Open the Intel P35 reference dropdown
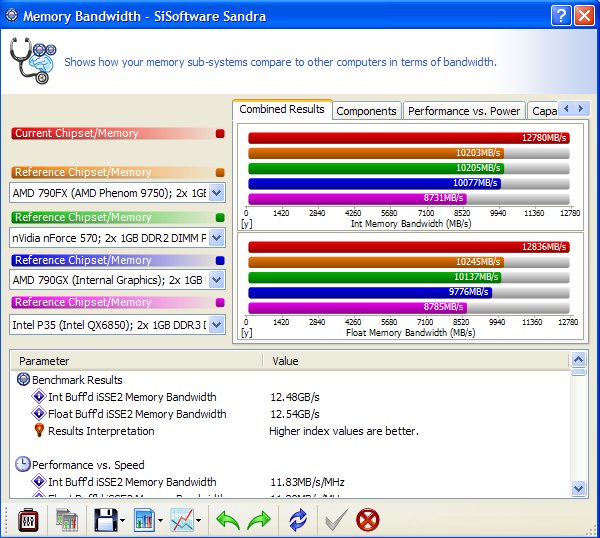Image resolution: width=600 pixels, height=538 pixels. [217, 325]
